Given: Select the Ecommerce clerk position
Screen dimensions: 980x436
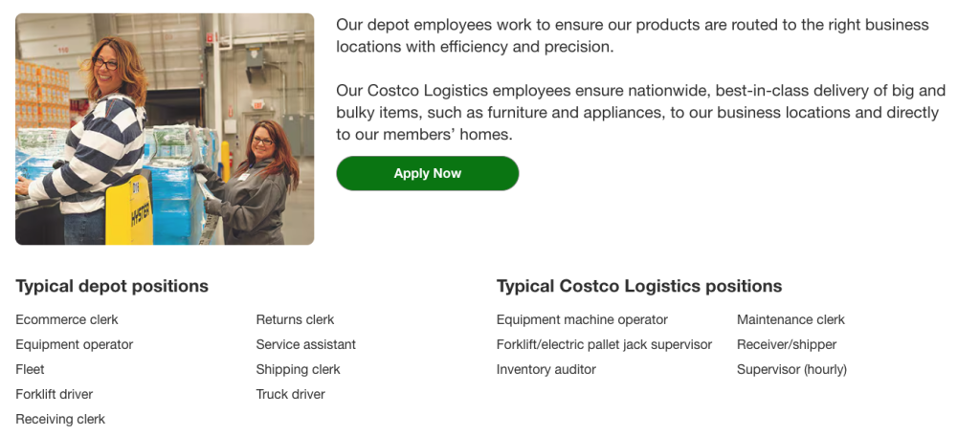Looking at the screenshot, I should pyautogui.click(x=67, y=319).
